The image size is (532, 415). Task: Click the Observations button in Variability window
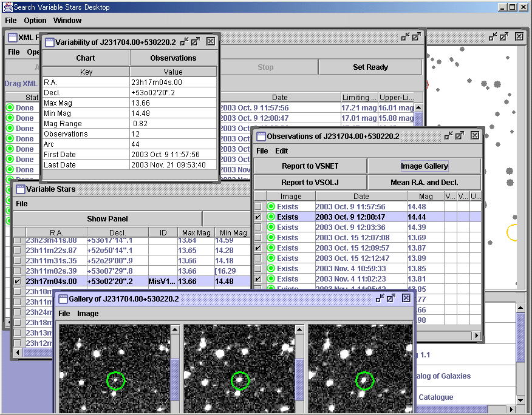tap(173, 58)
